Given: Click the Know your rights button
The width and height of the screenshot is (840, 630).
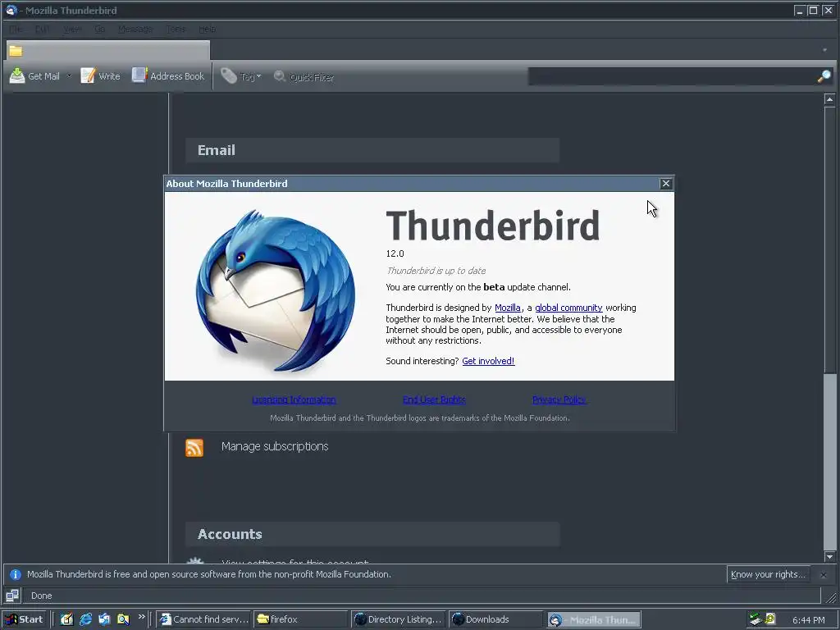Looking at the screenshot, I should pos(768,574).
